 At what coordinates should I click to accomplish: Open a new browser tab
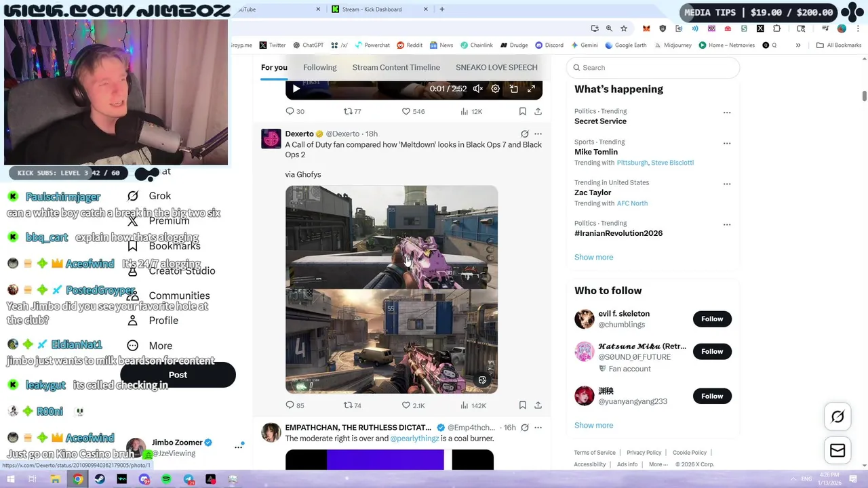coord(441,9)
